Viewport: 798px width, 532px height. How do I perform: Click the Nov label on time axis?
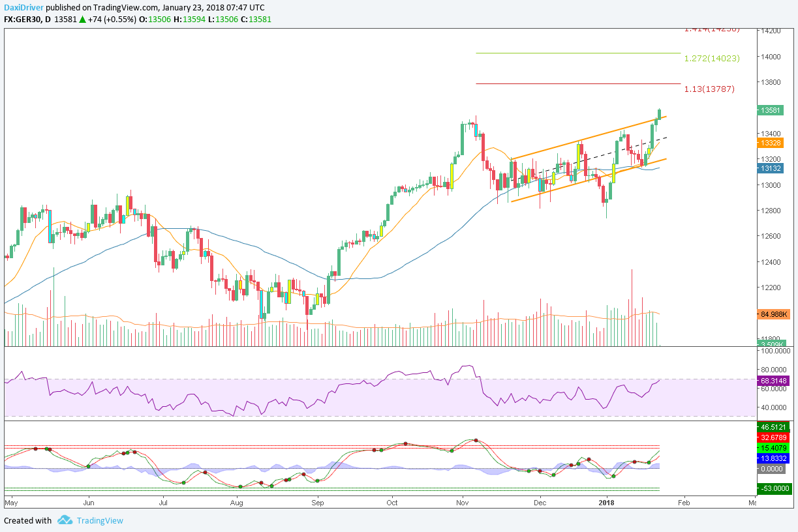coord(463,503)
